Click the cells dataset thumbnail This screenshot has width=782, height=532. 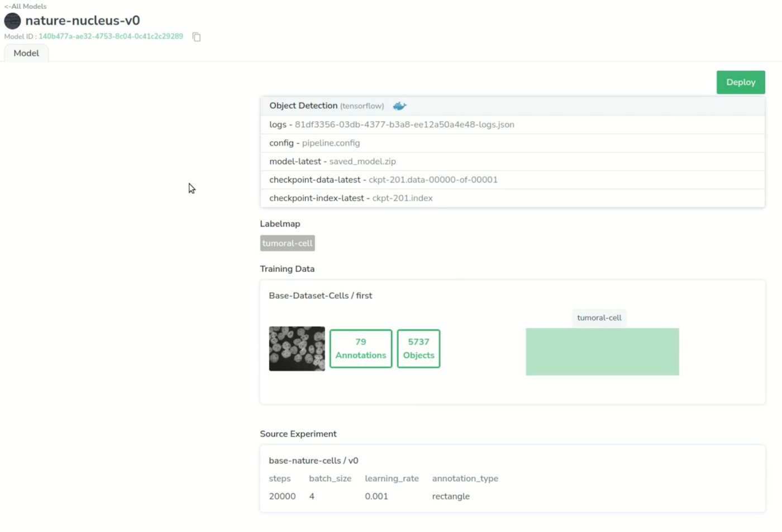pyautogui.click(x=297, y=348)
